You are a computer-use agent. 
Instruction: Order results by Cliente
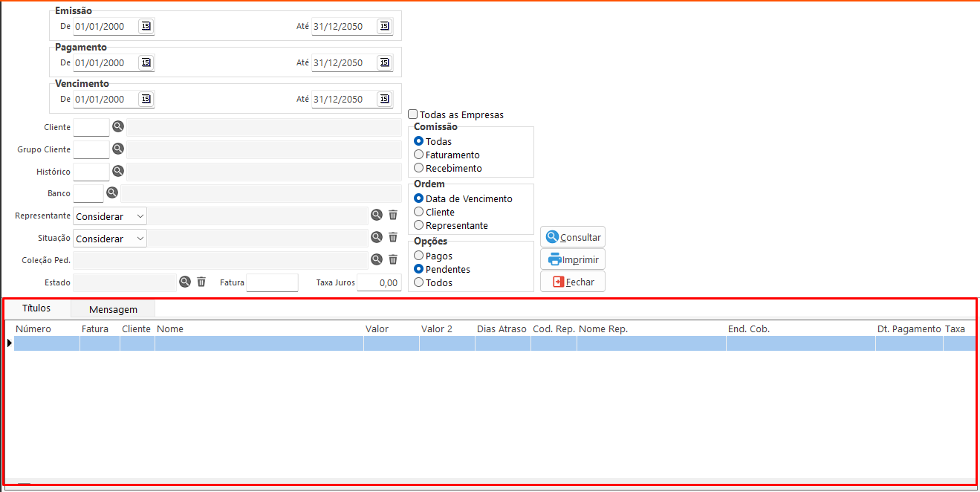419,212
